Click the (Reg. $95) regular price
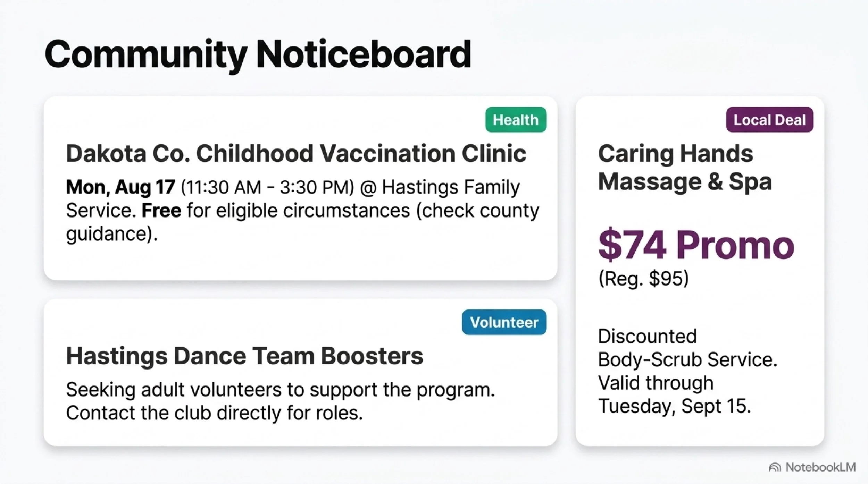Viewport: 868px width, 484px height. [x=643, y=278]
